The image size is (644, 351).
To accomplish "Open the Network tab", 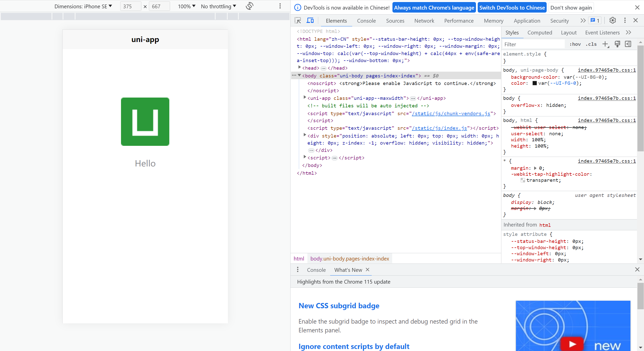I will tap(424, 21).
